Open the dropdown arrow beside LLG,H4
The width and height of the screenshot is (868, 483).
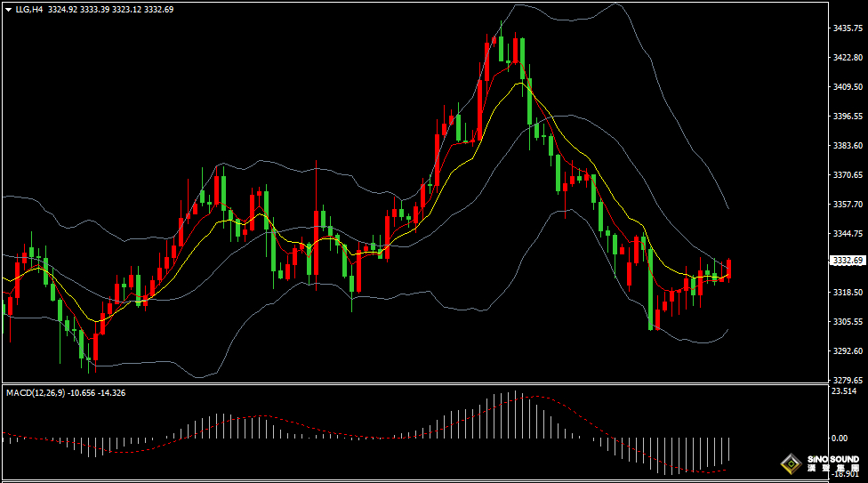point(8,9)
